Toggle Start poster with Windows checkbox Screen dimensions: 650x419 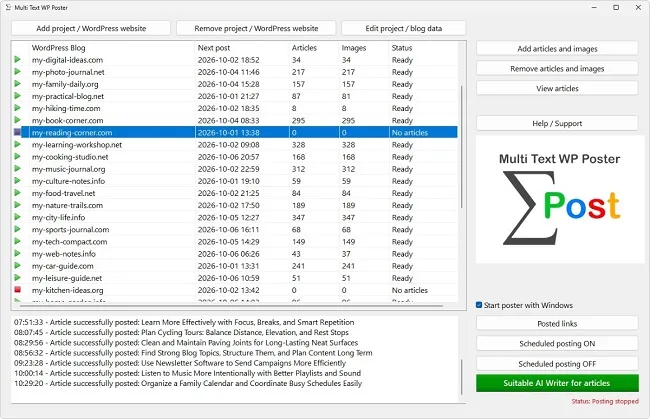(479, 305)
